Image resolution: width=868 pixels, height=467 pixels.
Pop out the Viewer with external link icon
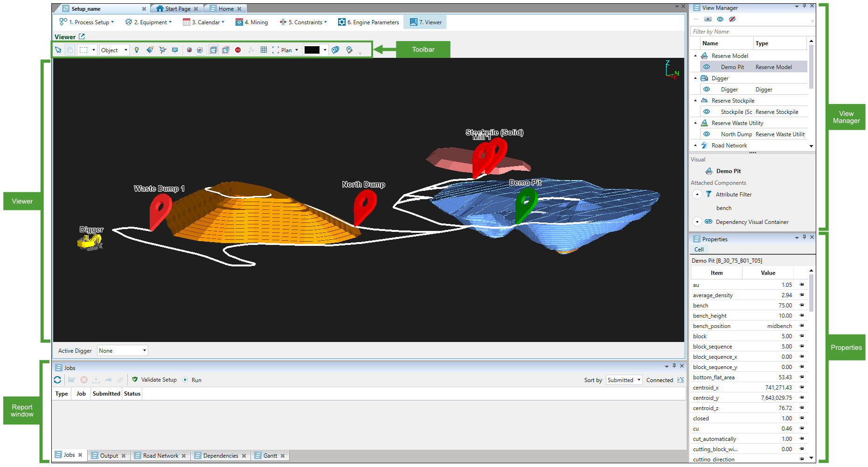coord(82,36)
